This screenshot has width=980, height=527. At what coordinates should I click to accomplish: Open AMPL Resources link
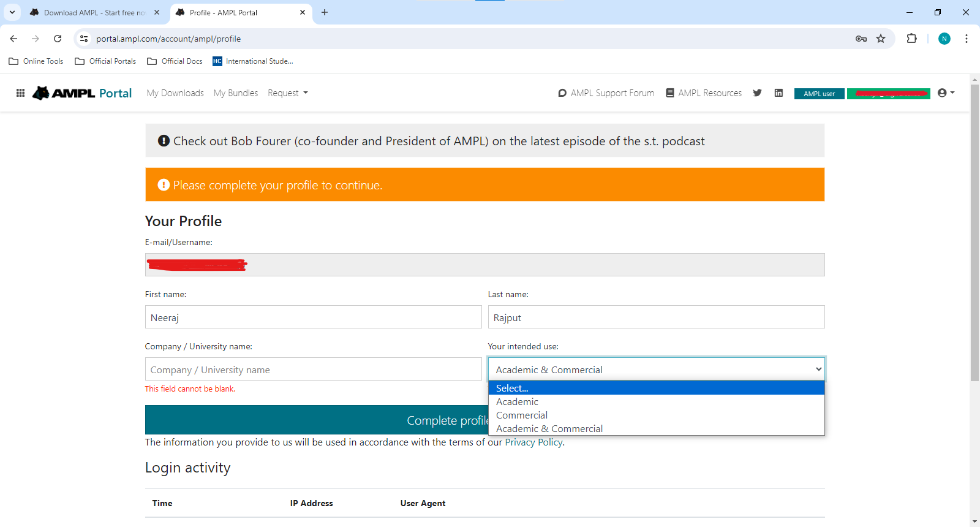click(x=704, y=93)
